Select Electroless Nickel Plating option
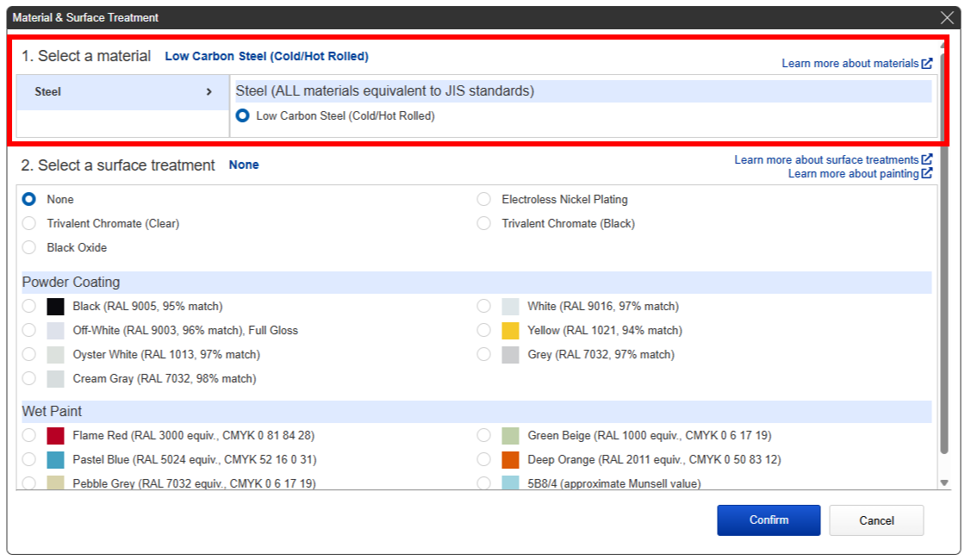 [x=484, y=199]
